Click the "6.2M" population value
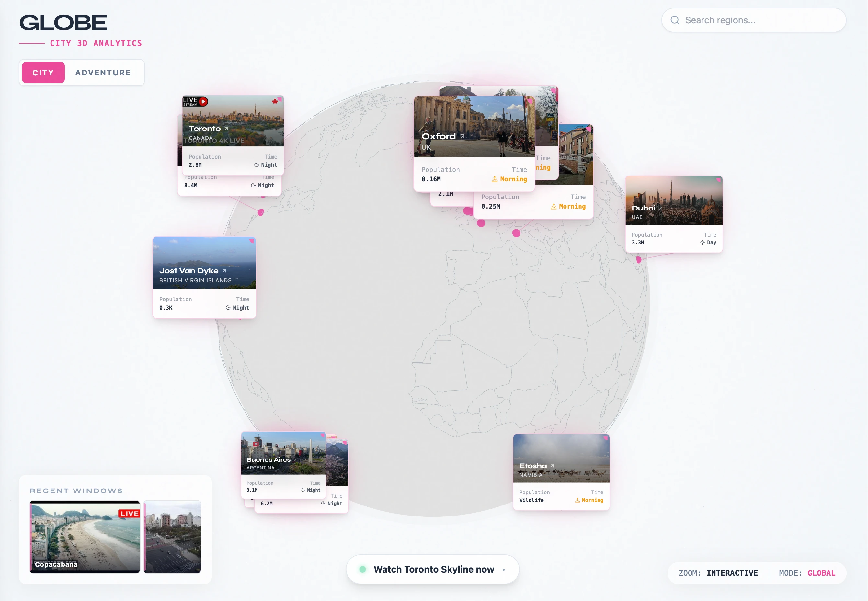This screenshot has width=868, height=601. click(x=267, y=504)
